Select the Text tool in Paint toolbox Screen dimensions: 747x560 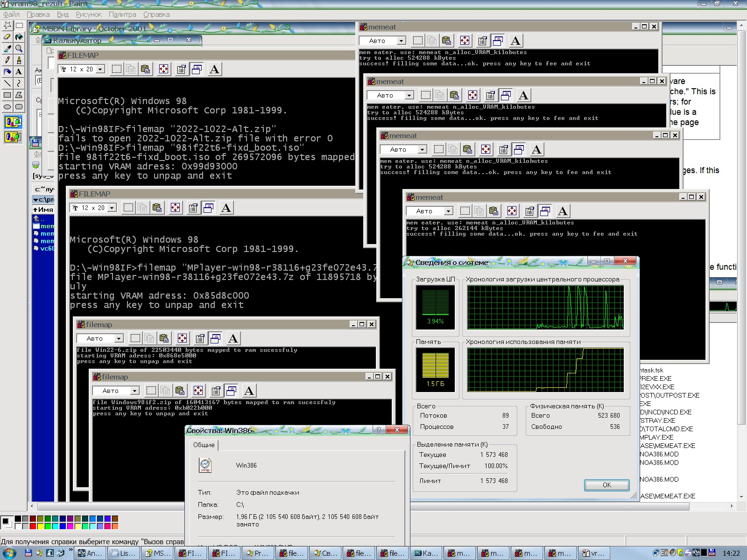pos(19,72)
